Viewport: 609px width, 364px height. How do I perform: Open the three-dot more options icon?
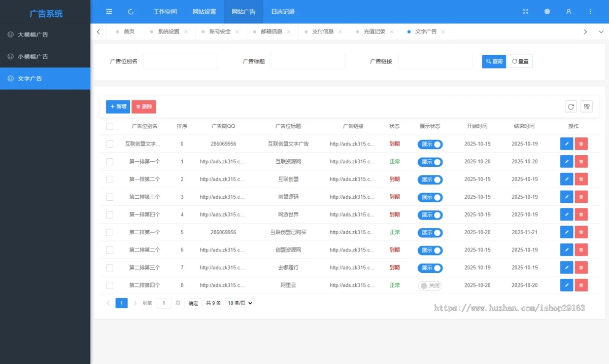(590, 11)
